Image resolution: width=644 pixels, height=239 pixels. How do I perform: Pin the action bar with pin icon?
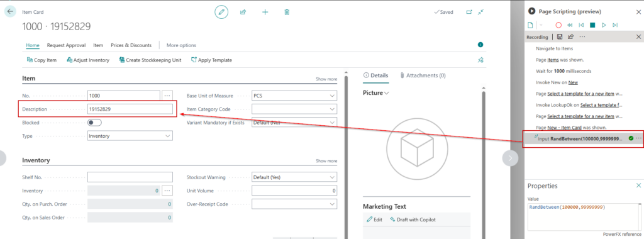coord(480,60)
